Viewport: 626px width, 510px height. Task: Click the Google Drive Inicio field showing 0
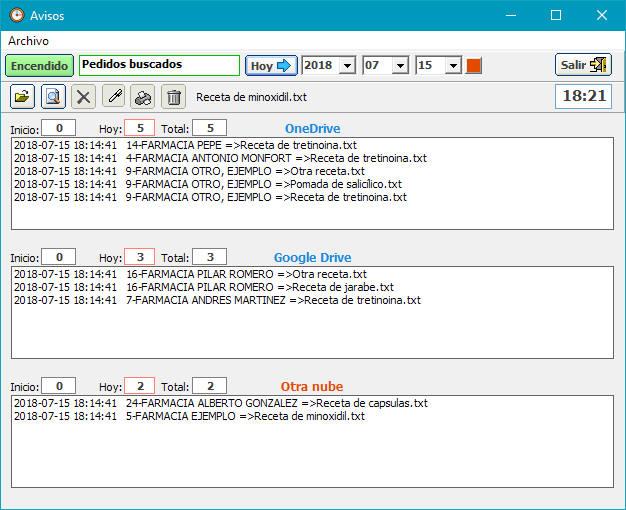59,257
